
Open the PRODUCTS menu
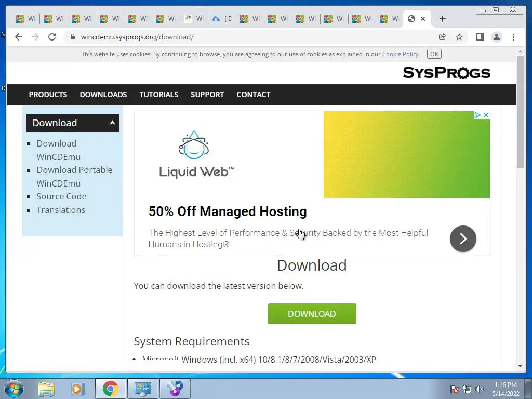[x=48, y=95]
